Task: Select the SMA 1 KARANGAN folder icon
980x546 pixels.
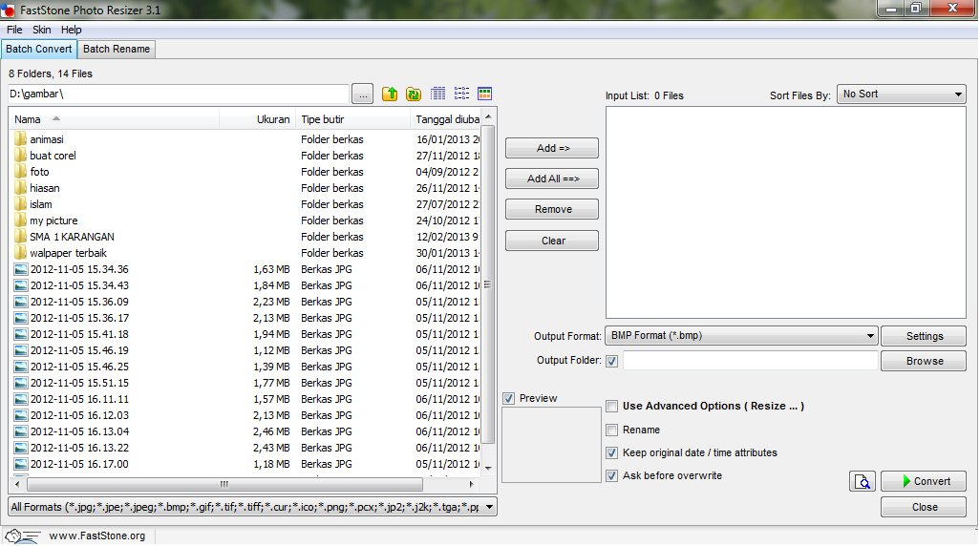Action: click(x=21, y=236)
